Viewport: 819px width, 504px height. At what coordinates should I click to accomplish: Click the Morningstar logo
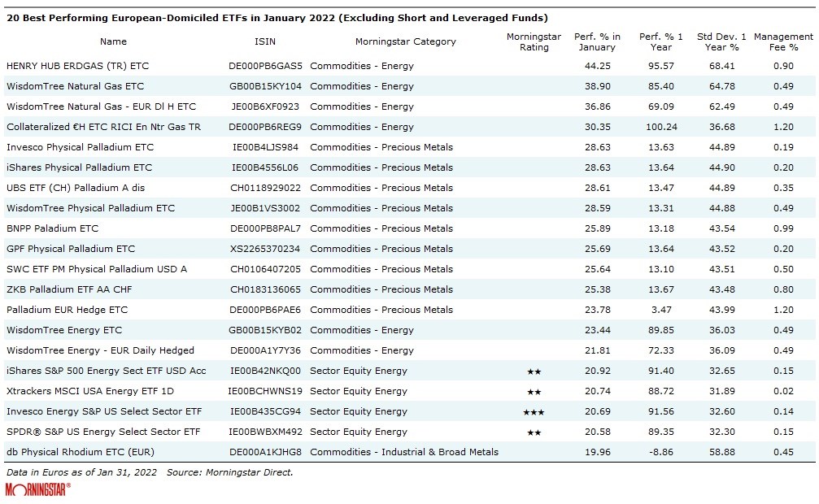coord(37,489)
